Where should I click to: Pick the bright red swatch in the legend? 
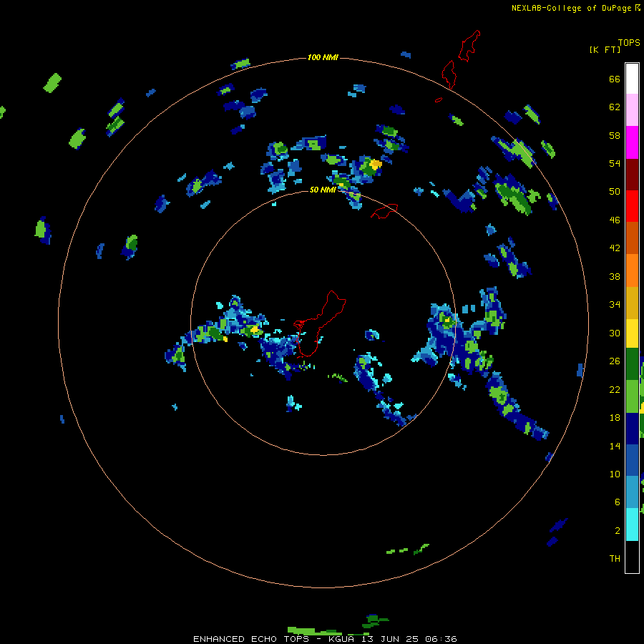point(632,206)
